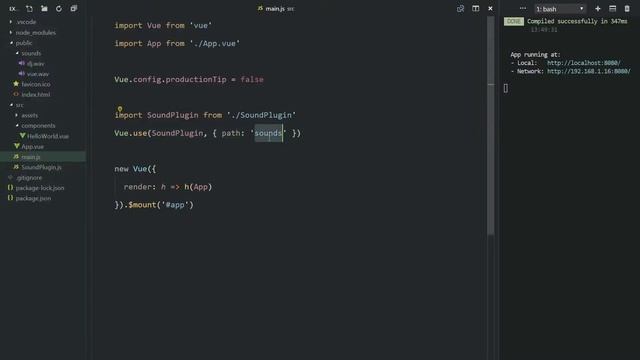This screenshot has width=640, height=360.
Task: Add a new terminal with the plus icon
Action: [598, 9]
